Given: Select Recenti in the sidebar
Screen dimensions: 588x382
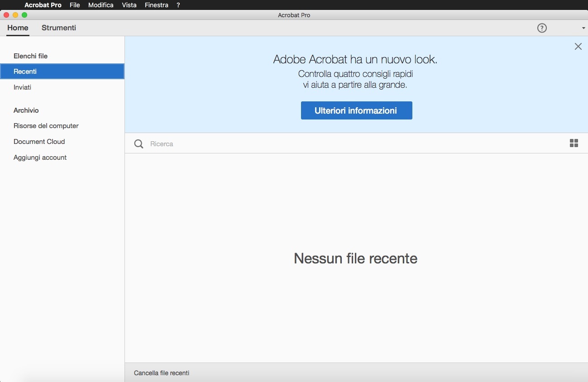Looking at the screenshot, I should click(62, 72).
